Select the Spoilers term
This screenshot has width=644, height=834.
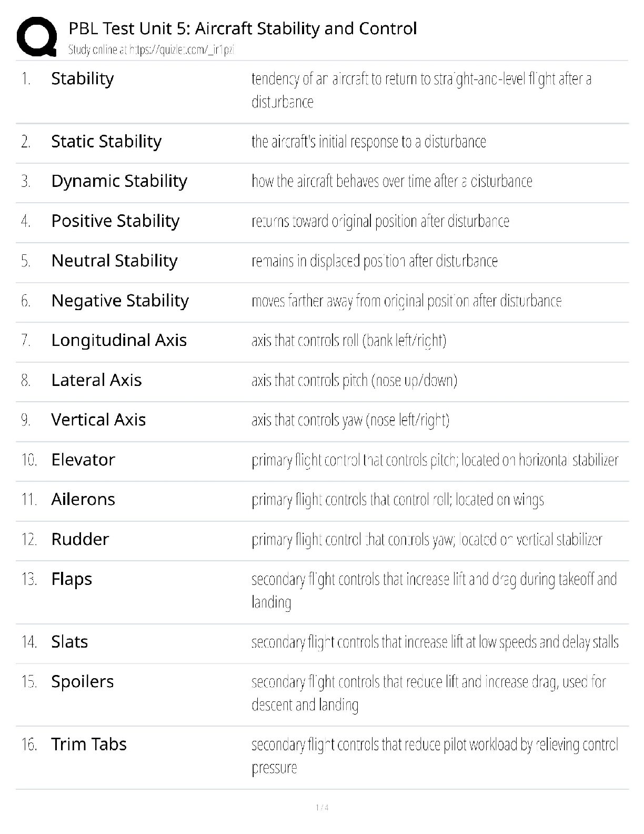point(83,681)
